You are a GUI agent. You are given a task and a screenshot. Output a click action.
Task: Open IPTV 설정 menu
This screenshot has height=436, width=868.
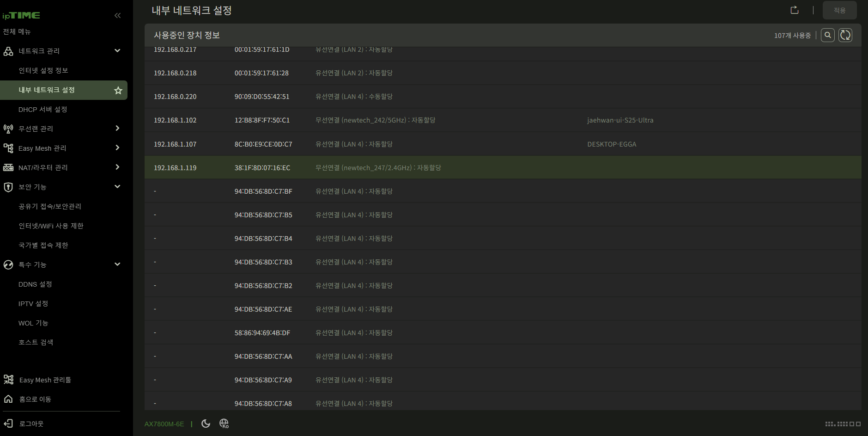pyautogui.click(x=33, y=303)
